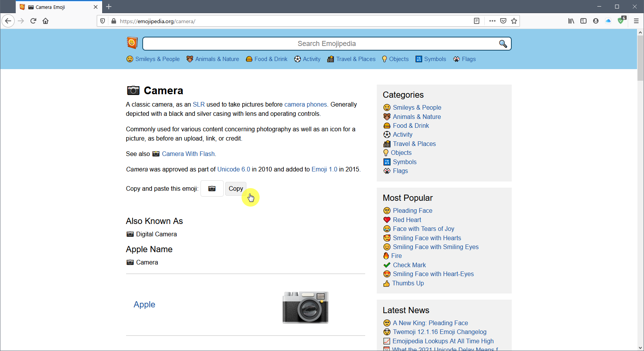Open Travel & Places in top navigation

point(351,59)
